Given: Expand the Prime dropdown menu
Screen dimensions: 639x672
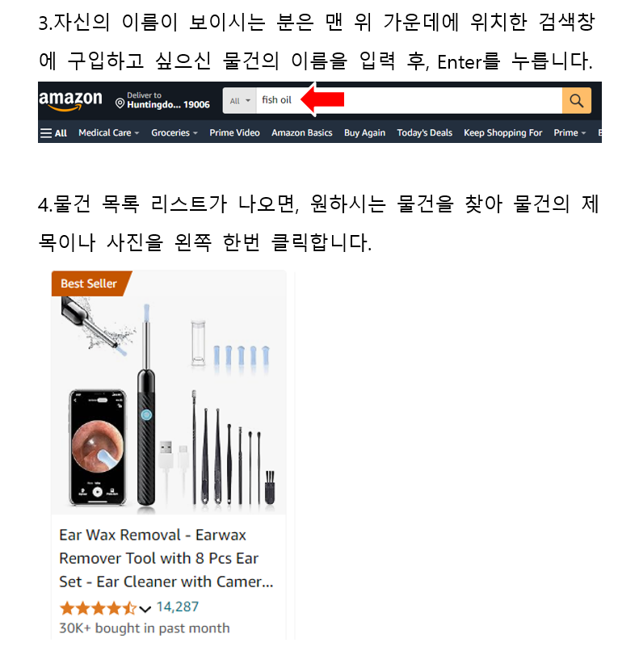Looking at the screenshot, I should 570,132.
